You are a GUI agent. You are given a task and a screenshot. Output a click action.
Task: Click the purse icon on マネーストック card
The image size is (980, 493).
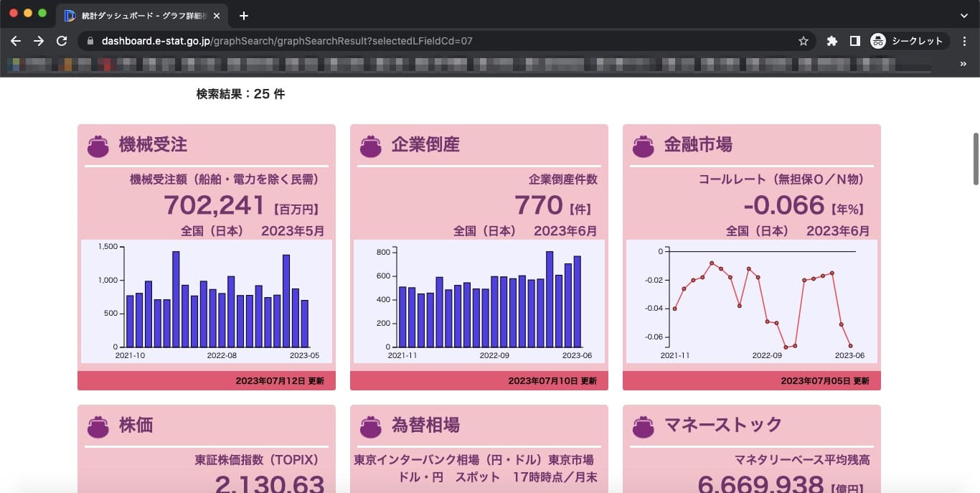click(x=643, y=426)
